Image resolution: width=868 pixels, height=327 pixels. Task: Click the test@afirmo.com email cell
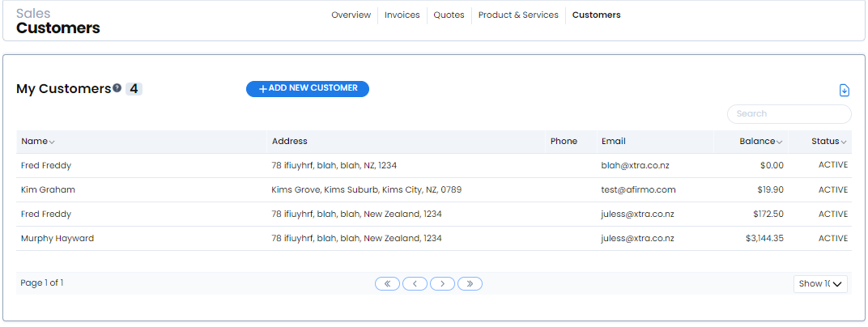pyautogui.click(x=639, y=189)
